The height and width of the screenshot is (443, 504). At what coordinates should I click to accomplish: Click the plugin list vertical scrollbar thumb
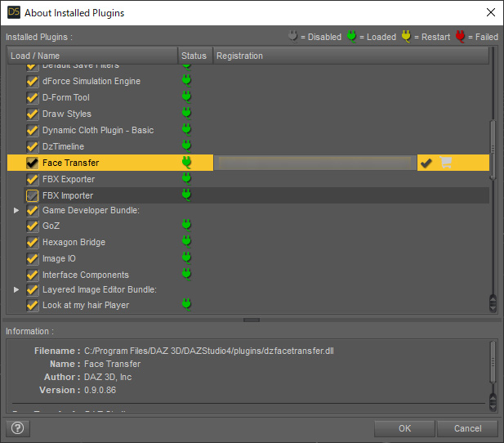(493, 150)
